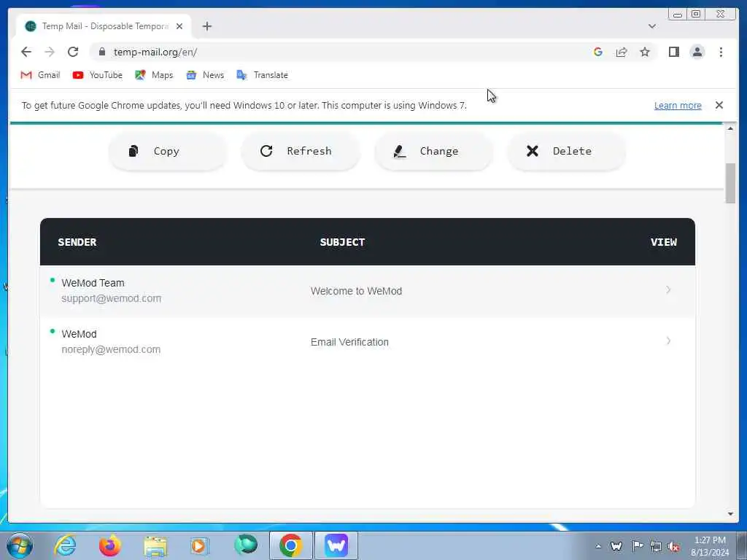Open Gmail bookmark

point(41,75)
